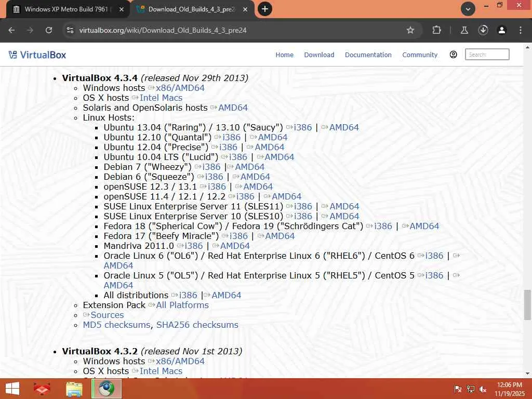This screenshot has width=532, height=399.
Task: Download Debian 6 Squeeze AMD64 package
Action: click(x=255, y=177)
